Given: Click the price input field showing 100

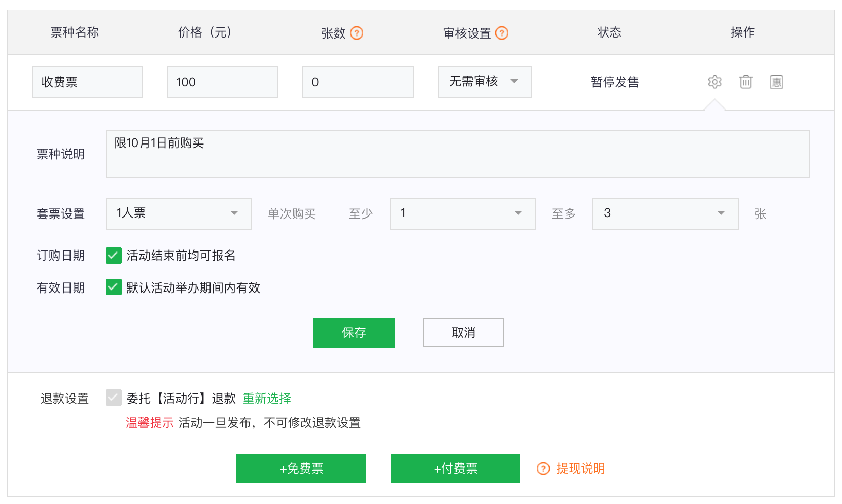Looking at the screenshot, I should pos(222,82).
